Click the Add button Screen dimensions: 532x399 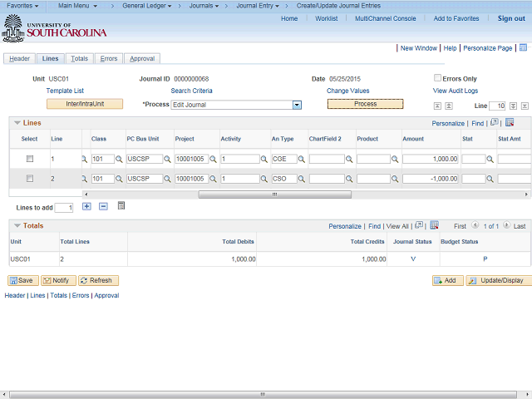(x=447, y=281)
